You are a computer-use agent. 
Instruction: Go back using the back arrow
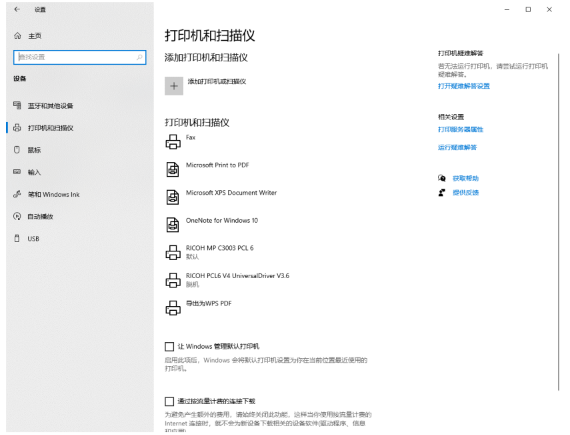click(x=17, y=9)
